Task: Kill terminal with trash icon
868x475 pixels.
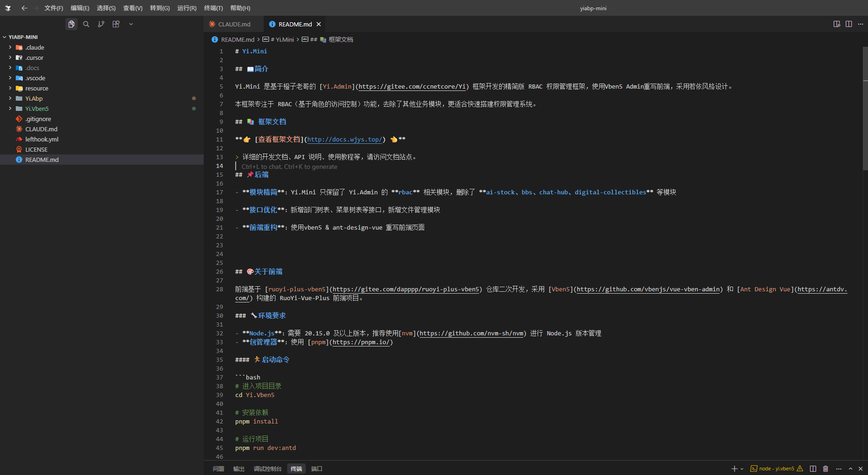Action: pos(825,469)
